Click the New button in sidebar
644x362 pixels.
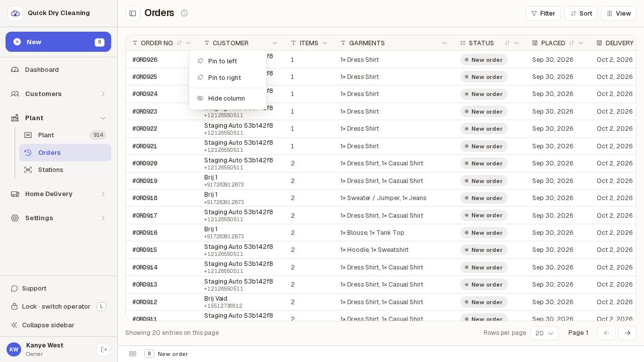58,42
